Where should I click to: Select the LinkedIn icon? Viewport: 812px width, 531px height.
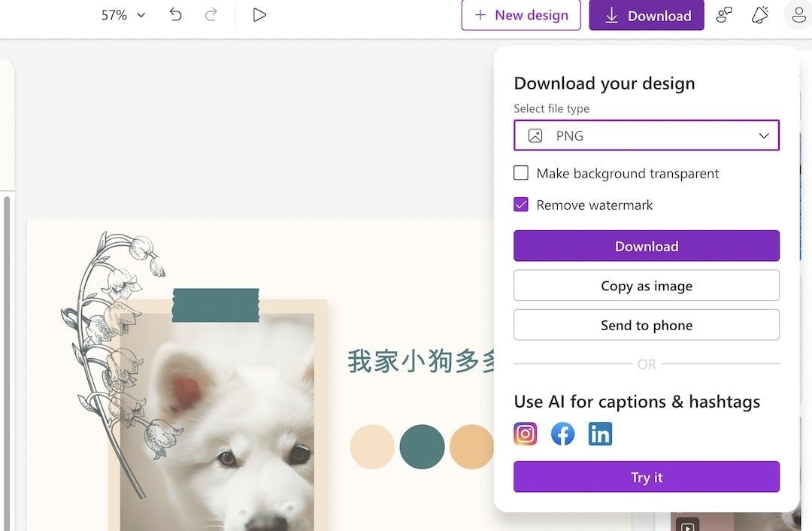(600, 434)
